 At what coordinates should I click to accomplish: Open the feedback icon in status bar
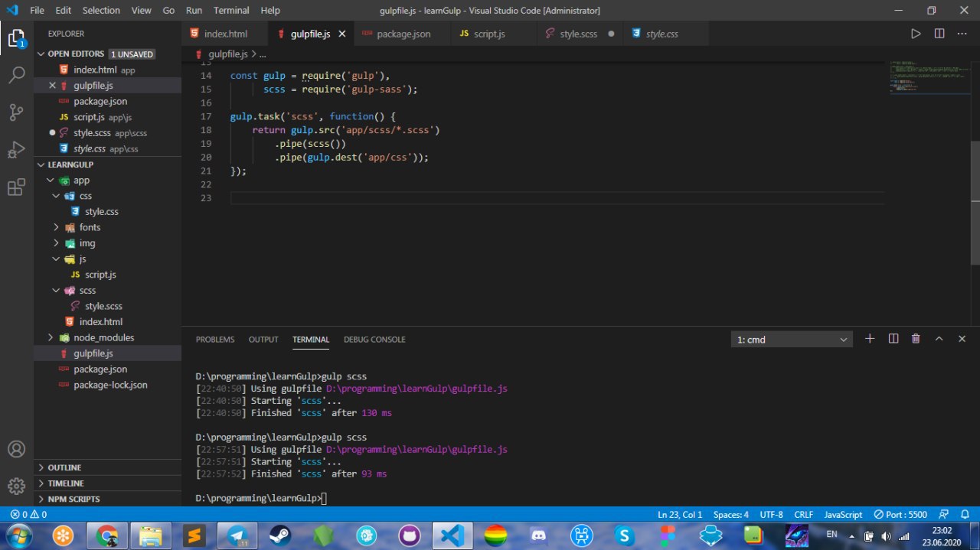pyautogui.click(x=943, y=515)
